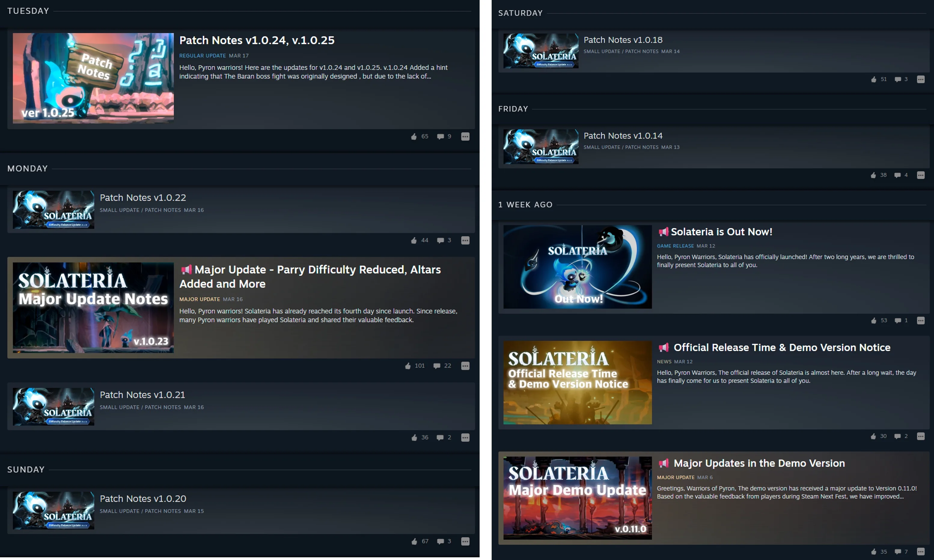The width and height of the screenshot is (934, 560).
Task: View the 22 comments on the Major Update post
Action: [442, 366]
